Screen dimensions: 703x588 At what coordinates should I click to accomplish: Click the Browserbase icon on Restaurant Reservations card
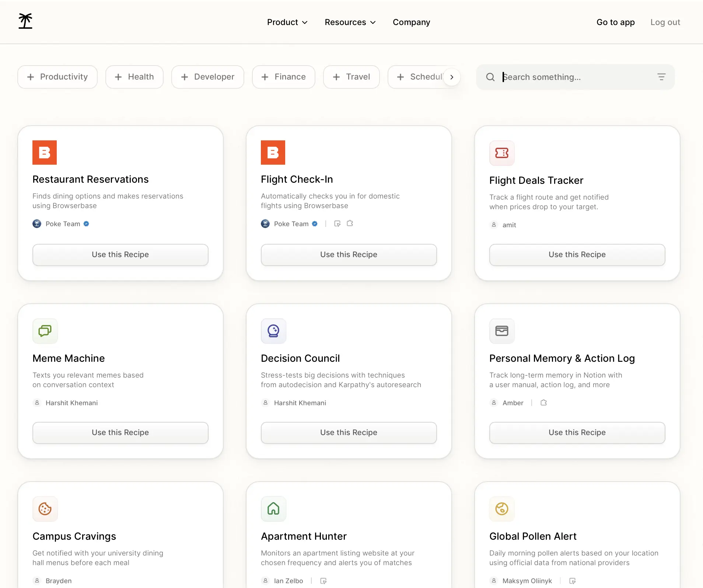tap(45, 153)
